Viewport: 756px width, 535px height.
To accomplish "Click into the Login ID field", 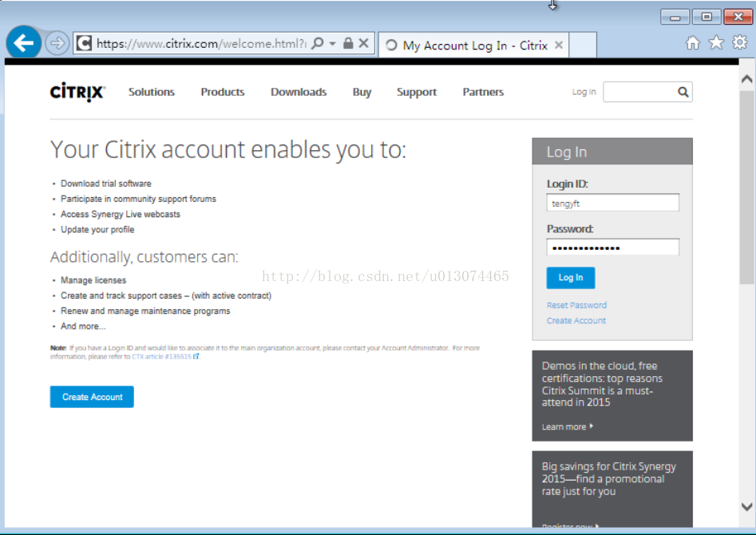I will coord(612,204).
